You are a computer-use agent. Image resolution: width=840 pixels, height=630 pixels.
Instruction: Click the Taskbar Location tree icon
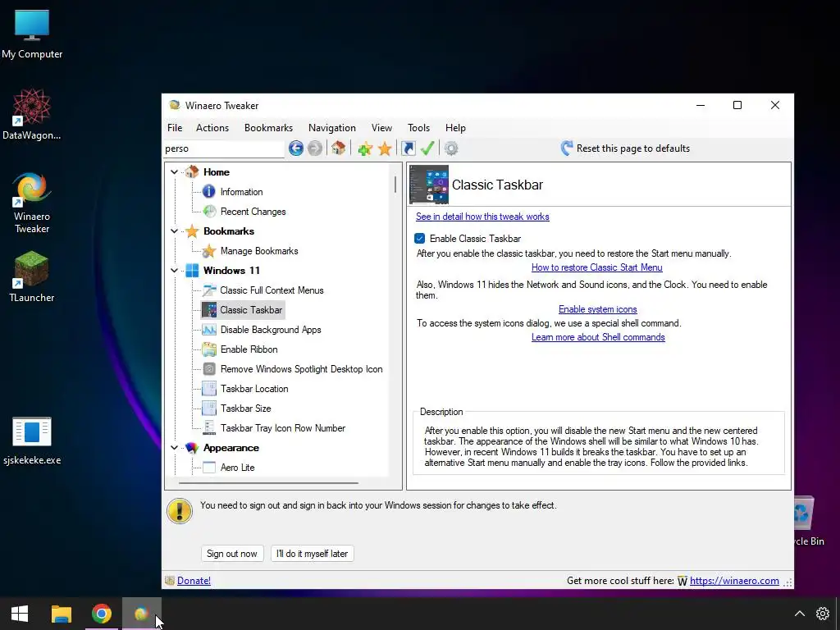[x=209, y=389]
